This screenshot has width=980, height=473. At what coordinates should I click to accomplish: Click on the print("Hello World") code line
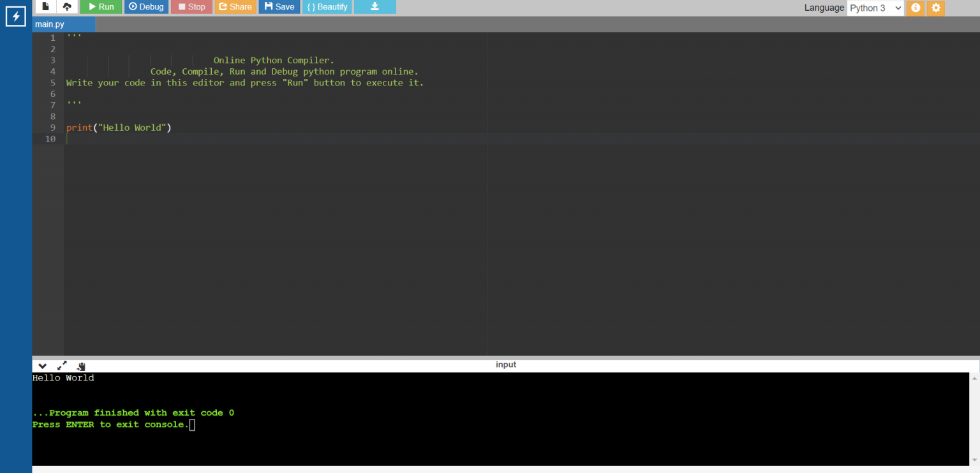119,127
